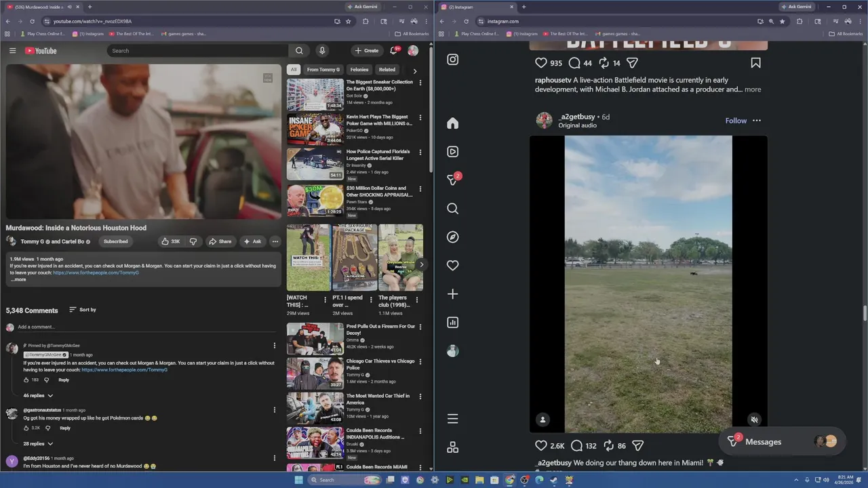The height and width of the screenshot is (488, 868).
Task: Open Create button on YouTube
Action: 366,51
